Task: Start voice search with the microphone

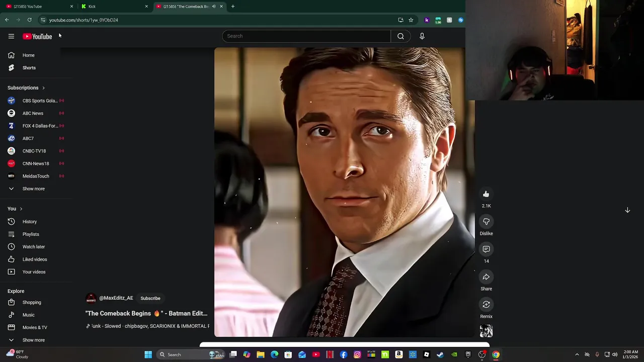Action: point(422,36)
